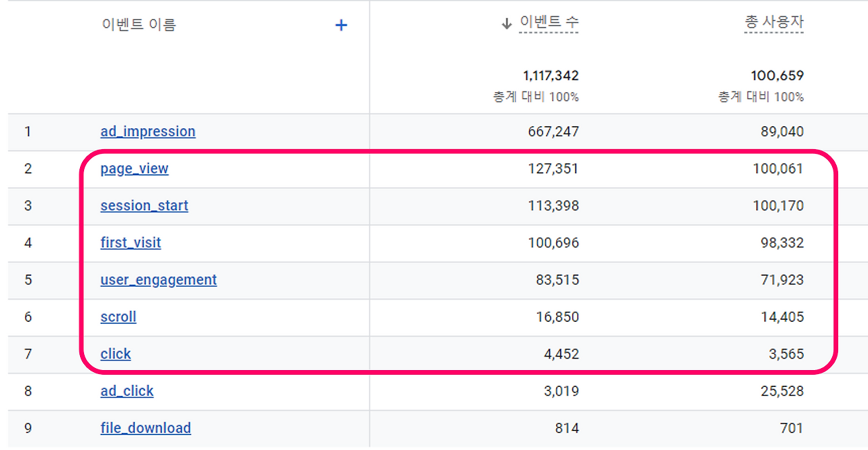868x450 pixels.
Task: Sort by the 이벤트 수 column header
Action: click(549, 22)
